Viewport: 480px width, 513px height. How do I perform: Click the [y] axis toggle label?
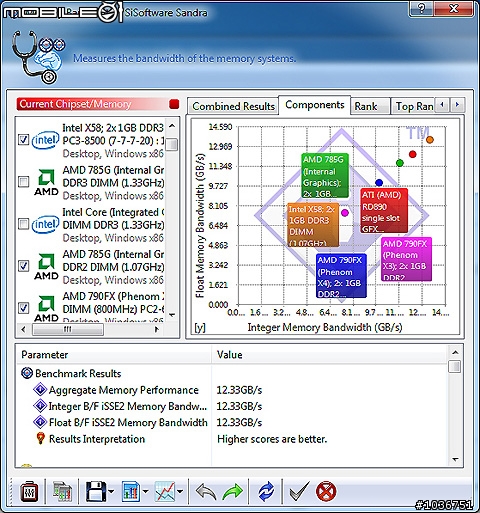coord(200,328)
